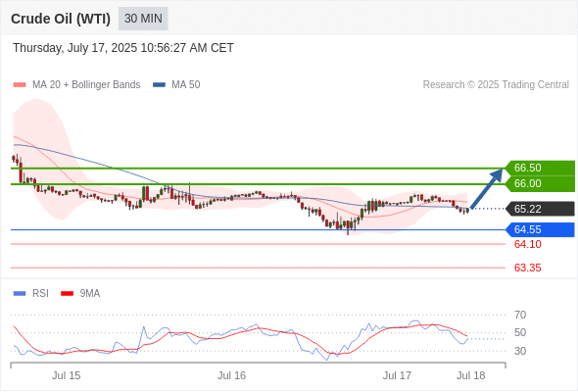Click the Jul 18 date axis label
The image size is (578, 392).
coord(471,375)
